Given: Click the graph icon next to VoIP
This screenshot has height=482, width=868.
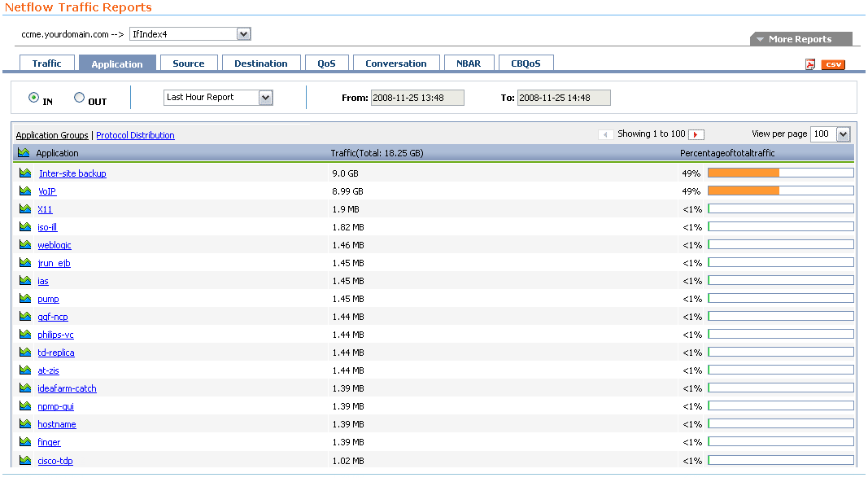Looking at the screenshot, I should [25, 191].
